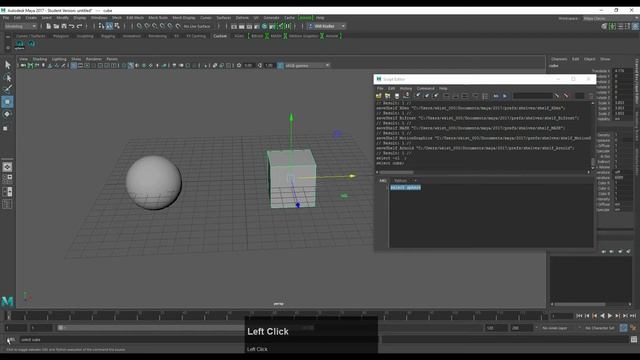Four view layout icon in left panel
Image resolution: width=640 pixels, height=360 pixels.
click(7, 178)
